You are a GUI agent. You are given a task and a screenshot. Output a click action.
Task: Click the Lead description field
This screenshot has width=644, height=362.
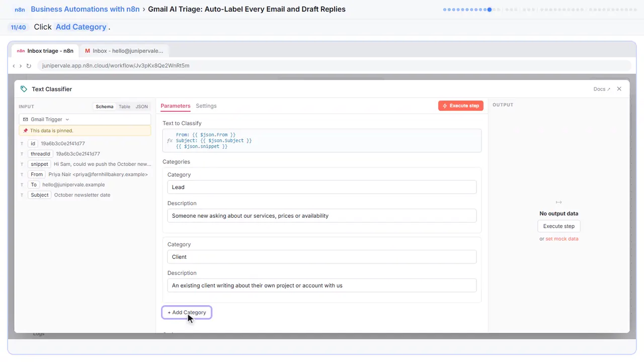point(322,216)
